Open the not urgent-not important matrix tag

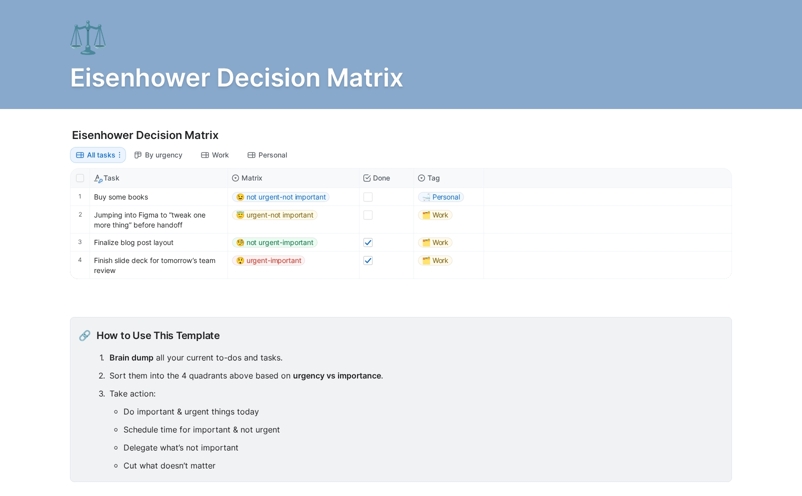281,197
